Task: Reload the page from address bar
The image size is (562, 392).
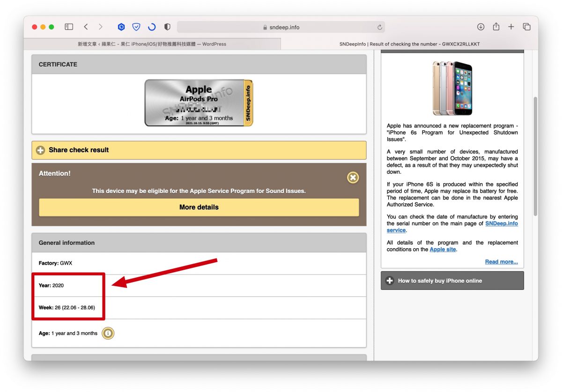Action: 380,27
